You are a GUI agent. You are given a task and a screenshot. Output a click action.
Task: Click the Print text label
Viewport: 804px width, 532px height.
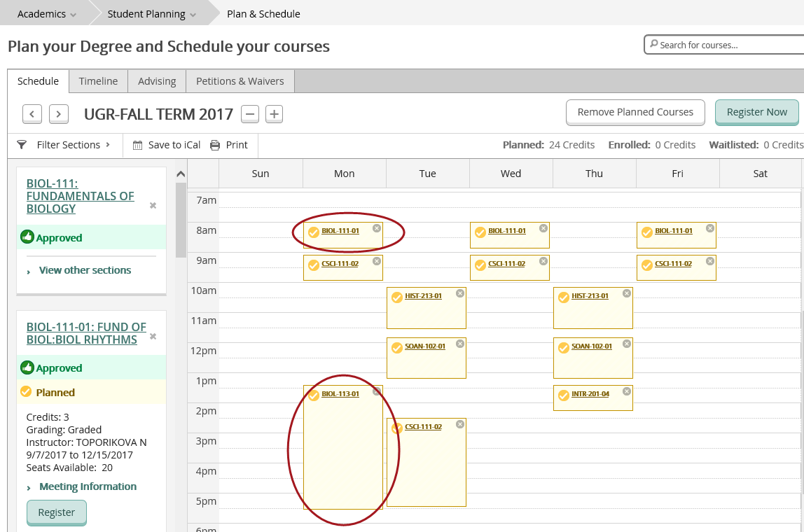pyautogui.click(x=237, y=145)
